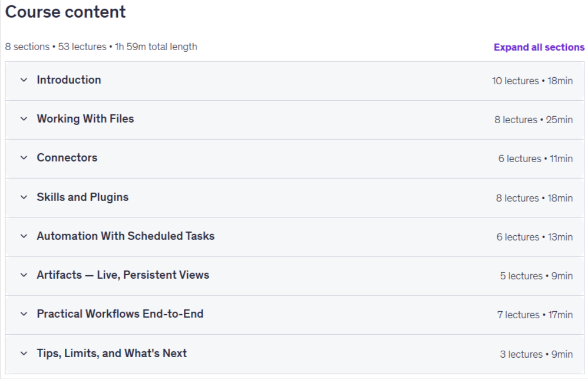
Task: Click the 10 lectures • 18min label
Action: (532, 81)
